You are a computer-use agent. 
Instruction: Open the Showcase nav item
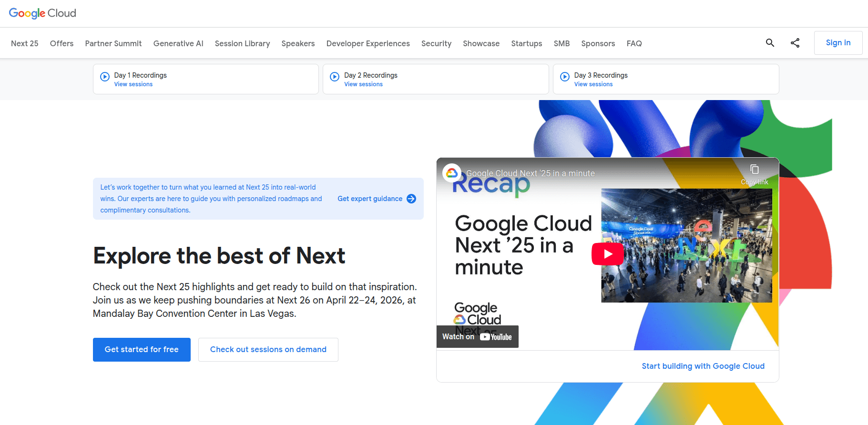[x=481, y=43]
